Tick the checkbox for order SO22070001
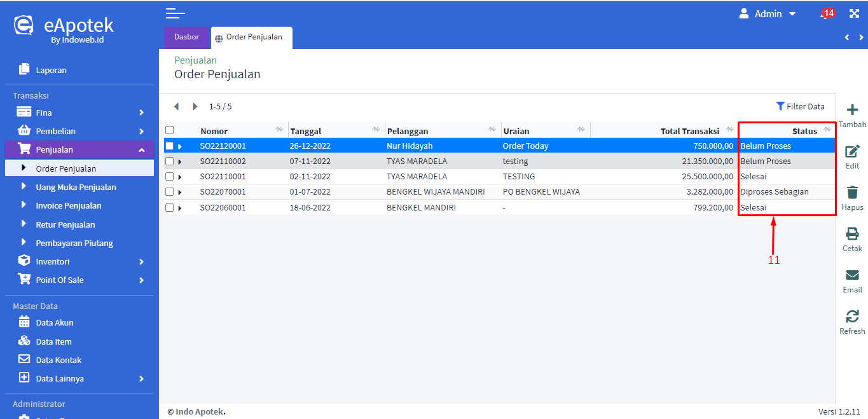This screenshot has height=419, width=868. pyautogui.click(x=170, y=192)
